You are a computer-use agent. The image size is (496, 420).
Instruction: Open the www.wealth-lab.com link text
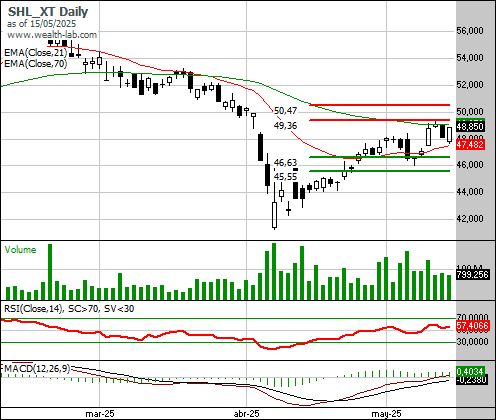pyautogui.click(x=52, y=35)
